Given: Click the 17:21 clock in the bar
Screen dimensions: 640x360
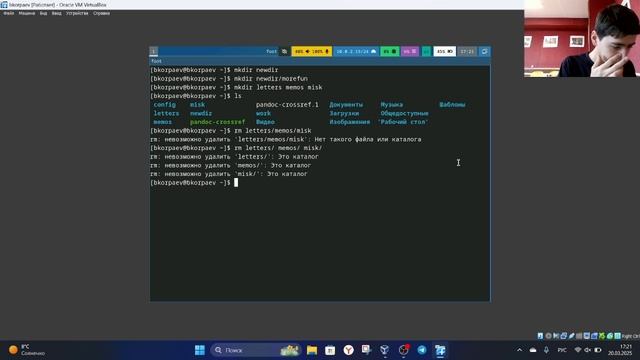Looking at the screenshot, I should pos(467,51).
